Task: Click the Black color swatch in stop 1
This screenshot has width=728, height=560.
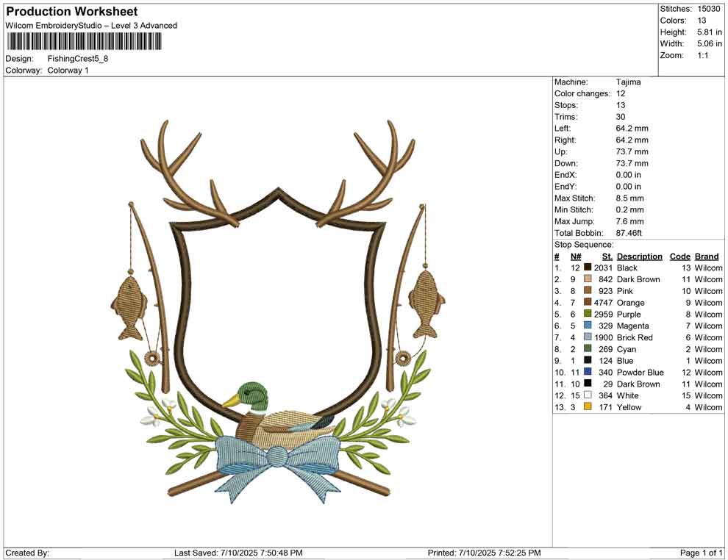Action: point(588,268)
